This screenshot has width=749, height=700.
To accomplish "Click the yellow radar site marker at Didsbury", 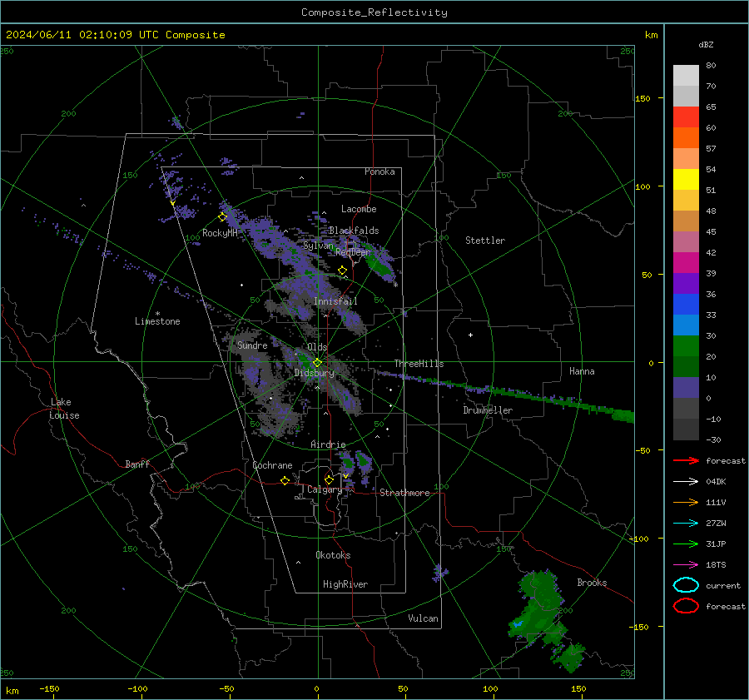I will tap(317, 363).
